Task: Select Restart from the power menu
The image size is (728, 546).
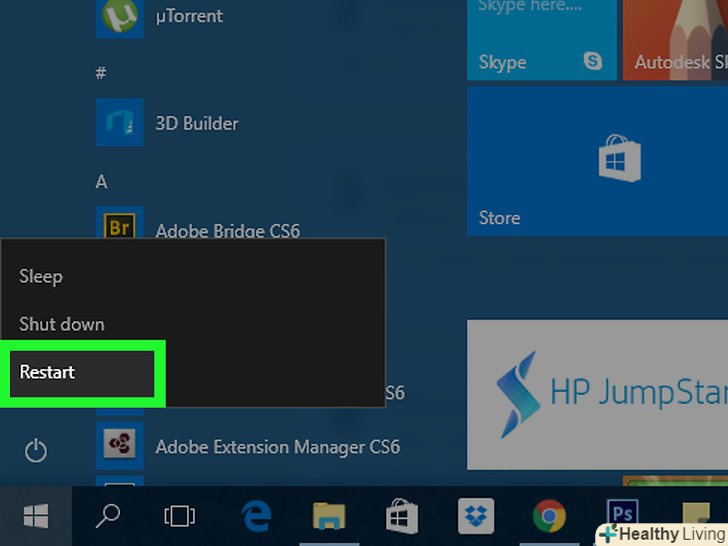Action: click(x=82, y=373)
